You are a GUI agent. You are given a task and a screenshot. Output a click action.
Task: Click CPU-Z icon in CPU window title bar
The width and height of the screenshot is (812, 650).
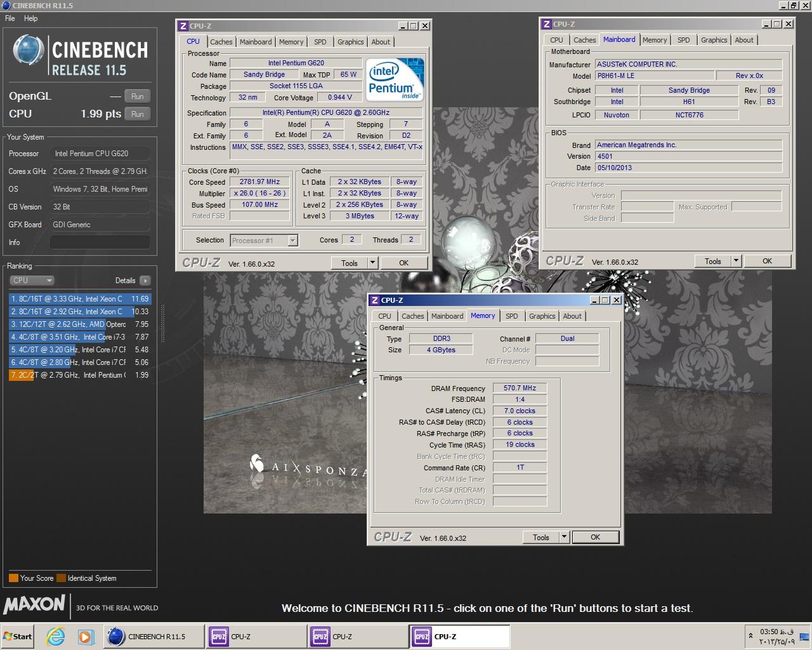(183, 26)
